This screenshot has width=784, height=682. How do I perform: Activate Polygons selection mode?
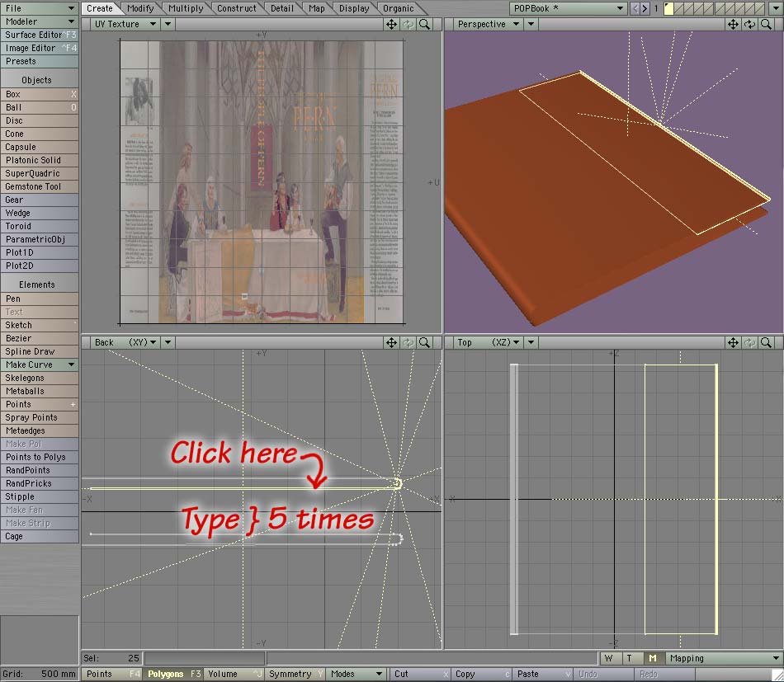173,674
